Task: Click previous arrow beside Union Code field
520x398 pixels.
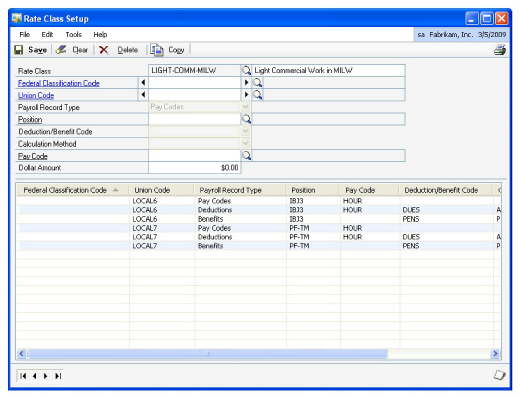Action: click(x=143, y=95)
